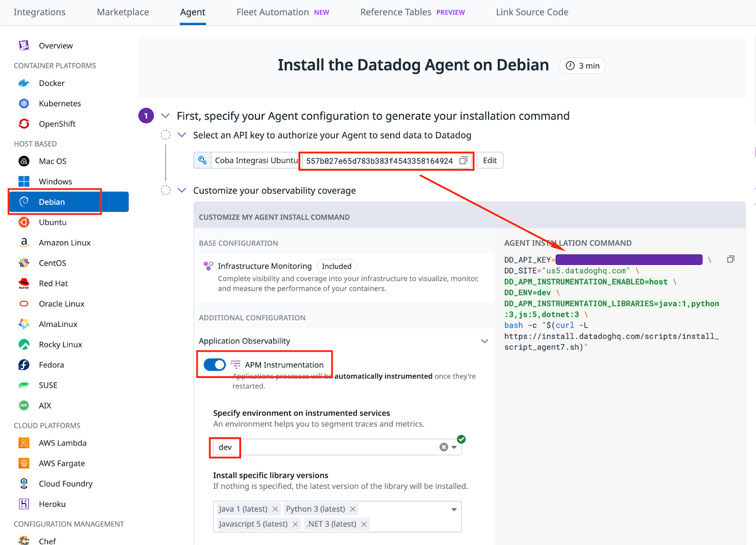The height and width of the screenshot is (545, 756).
Task: Open the Integrations tab
Action: (x=40, y=12)
